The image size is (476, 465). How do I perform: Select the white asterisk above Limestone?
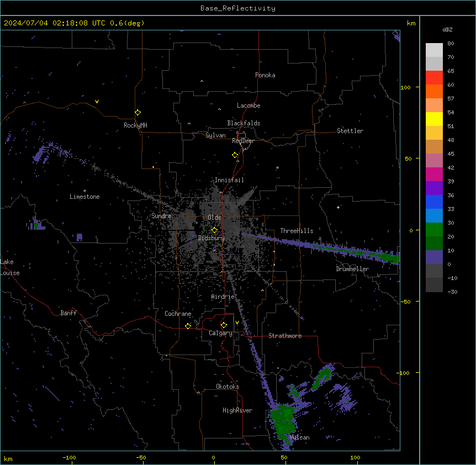pos(84,191)
